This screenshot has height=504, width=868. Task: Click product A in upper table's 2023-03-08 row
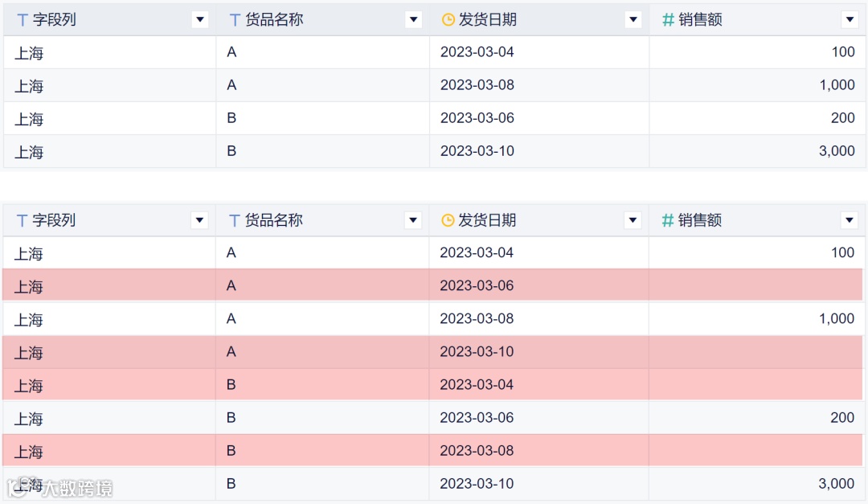[232, 85]
